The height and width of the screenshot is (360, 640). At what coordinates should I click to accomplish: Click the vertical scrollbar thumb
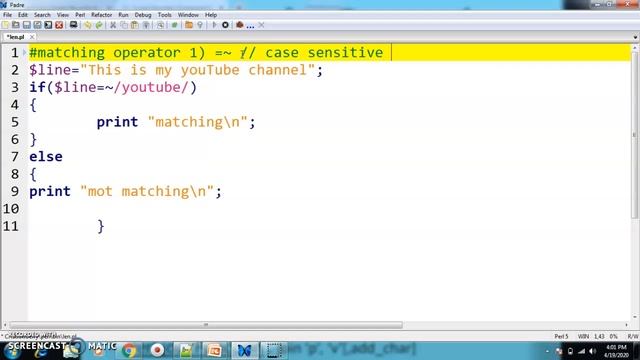634,135
